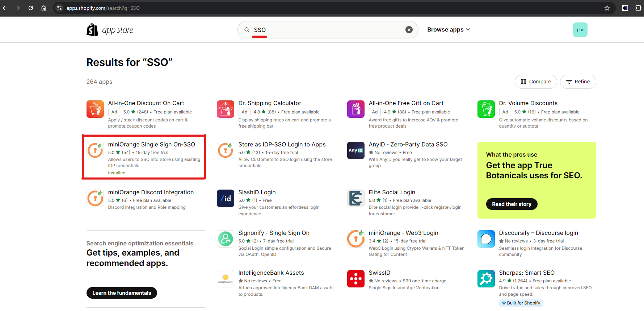The width and height of the screenshot is (644, 311).
Task: Open SlashID Login app icon
Action: [226, 198]
